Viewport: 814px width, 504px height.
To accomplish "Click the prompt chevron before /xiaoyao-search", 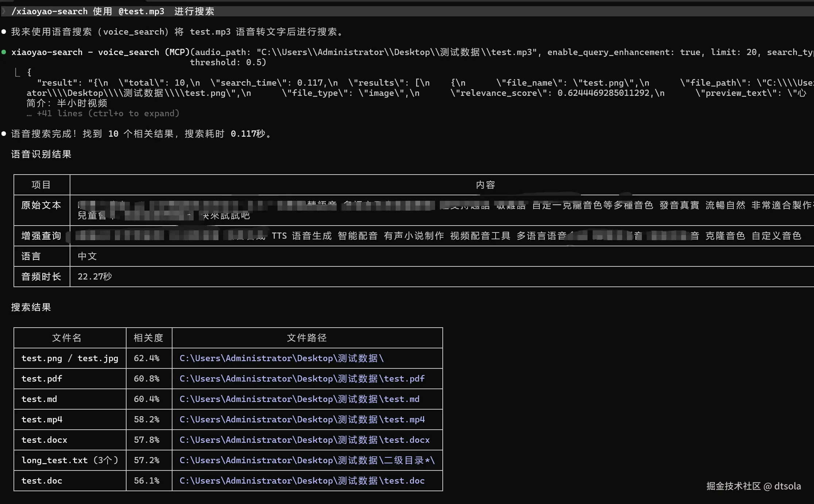I will coord(4,11).
